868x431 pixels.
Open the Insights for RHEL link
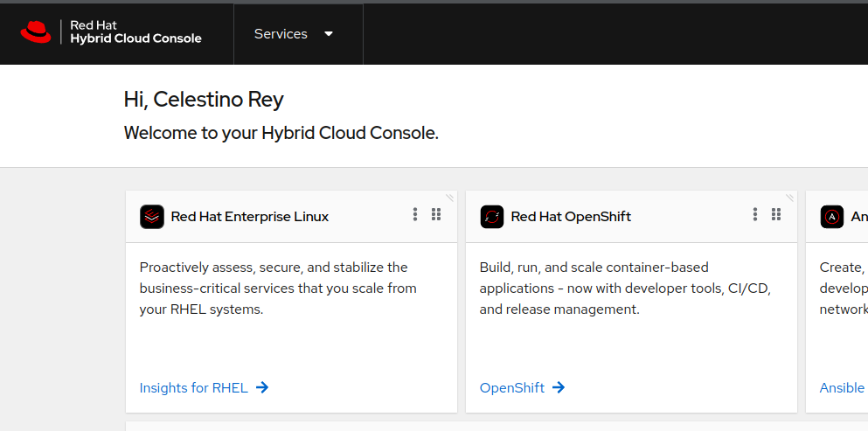(193, 387)
